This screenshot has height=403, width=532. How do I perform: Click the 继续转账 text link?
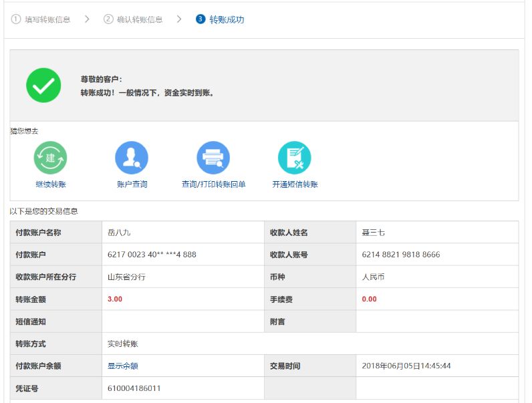pyautogui.click(x=51, y=184)
